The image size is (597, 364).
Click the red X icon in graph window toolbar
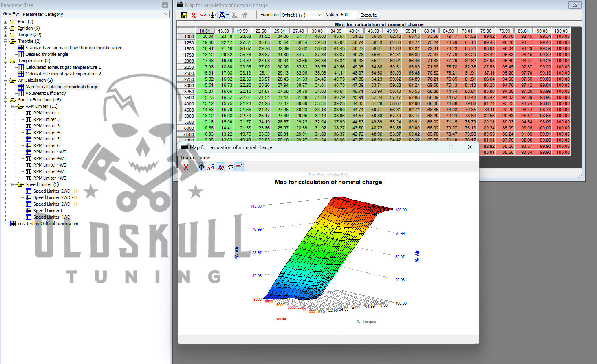[x=186, y=167]
